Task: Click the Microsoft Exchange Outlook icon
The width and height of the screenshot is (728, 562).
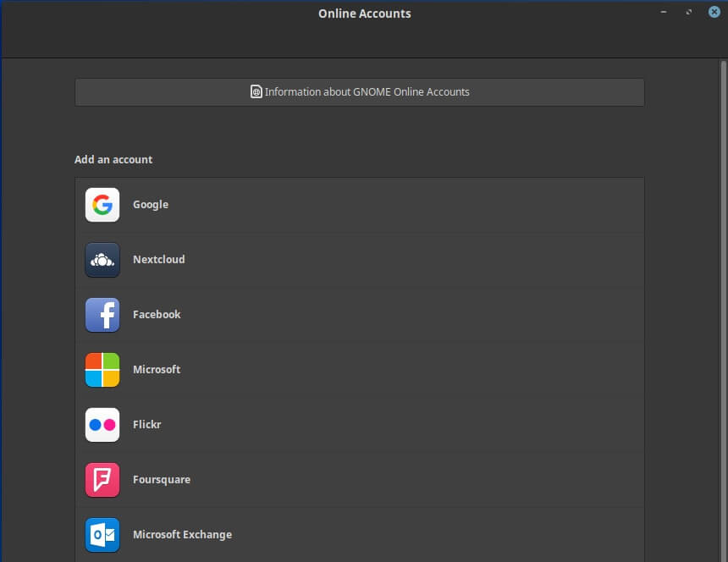Action: 102,535
